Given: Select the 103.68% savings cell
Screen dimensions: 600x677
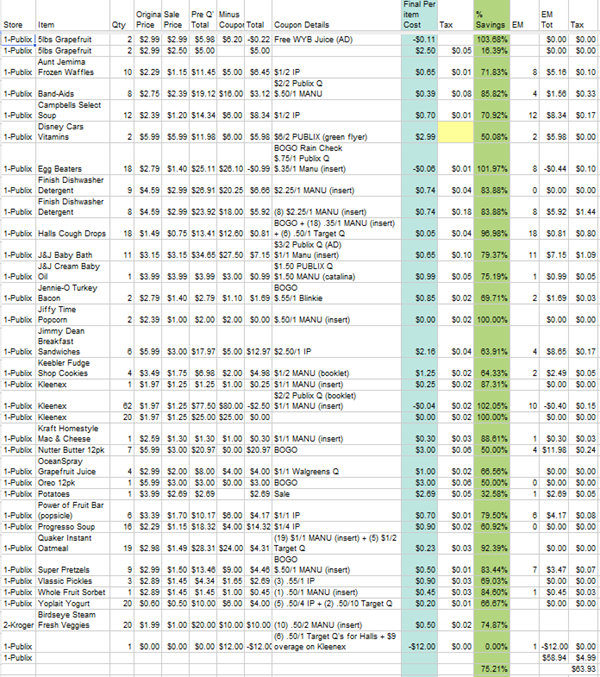Looking at the screenshot, I should [492, 40].
